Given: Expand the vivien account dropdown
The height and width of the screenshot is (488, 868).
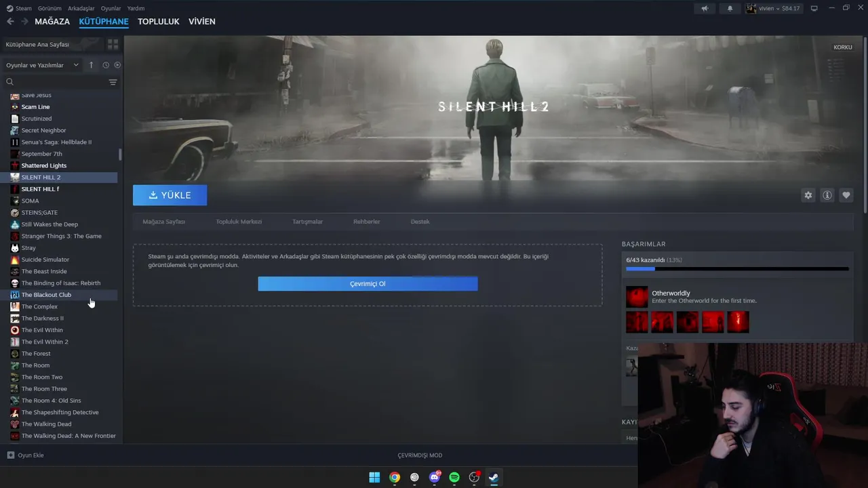Looking at the screenshot, I should (773, 8).
